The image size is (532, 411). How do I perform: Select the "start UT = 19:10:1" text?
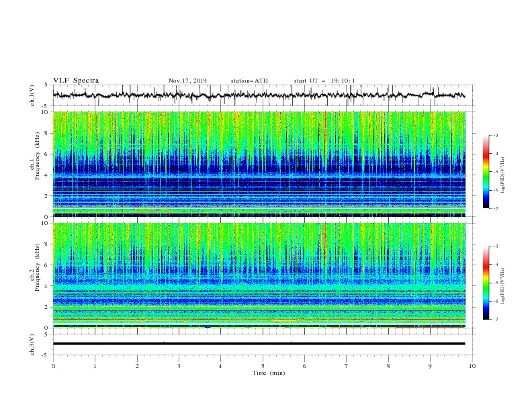(324, 81)
